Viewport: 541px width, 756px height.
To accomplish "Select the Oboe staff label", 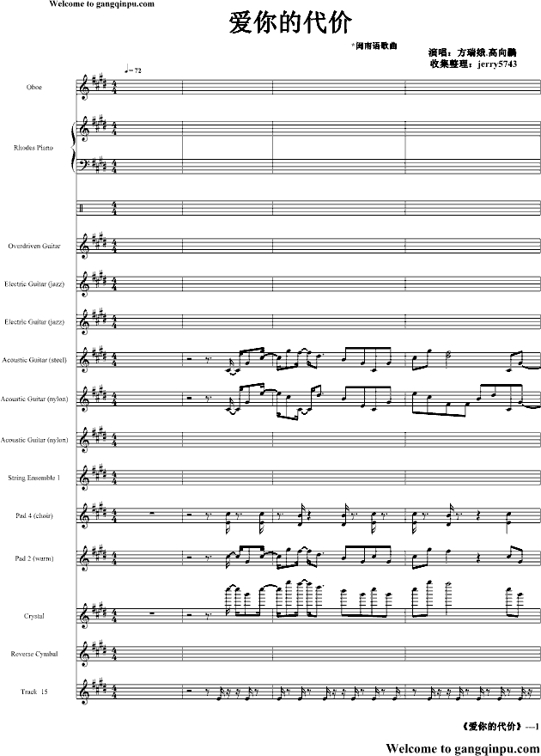I will [34, 88].
